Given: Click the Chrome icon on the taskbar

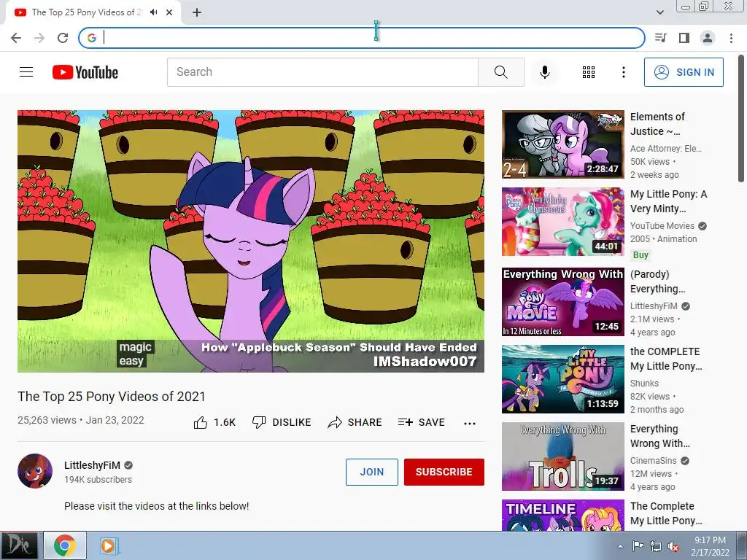Looking at the screenshot, I should [65, 545].
